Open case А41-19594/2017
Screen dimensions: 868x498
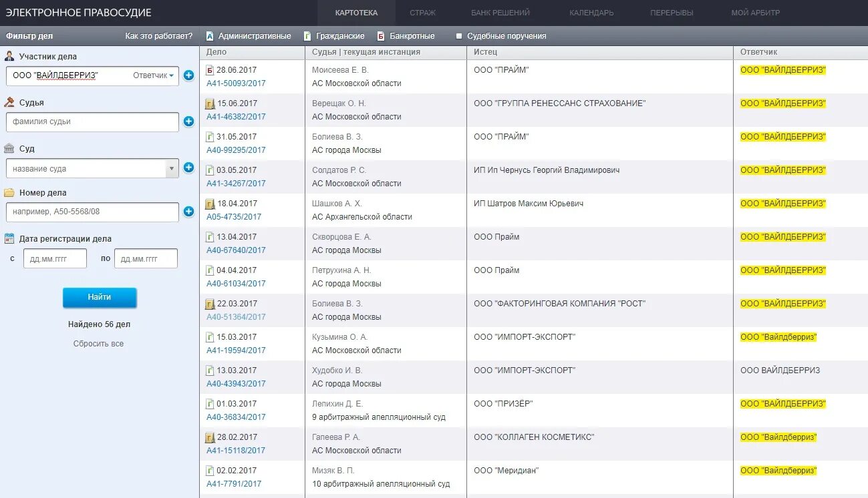pyautogui.click(x=236, y=350)
